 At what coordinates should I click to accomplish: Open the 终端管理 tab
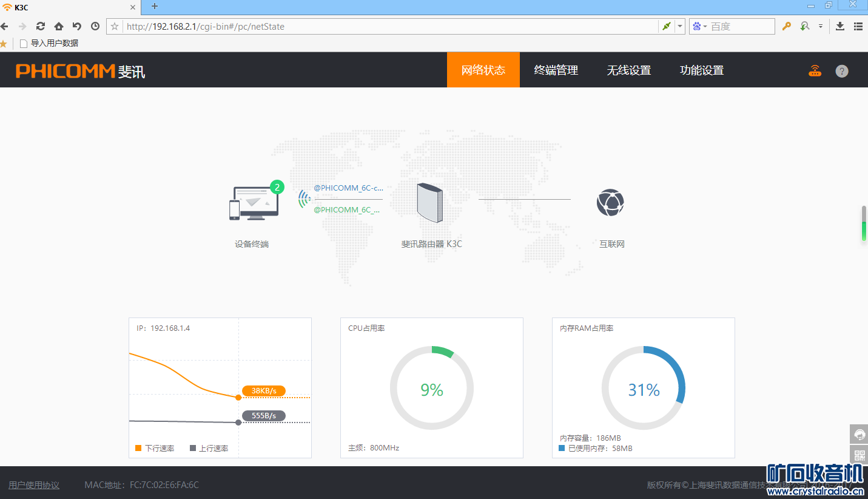click(556, 70)
